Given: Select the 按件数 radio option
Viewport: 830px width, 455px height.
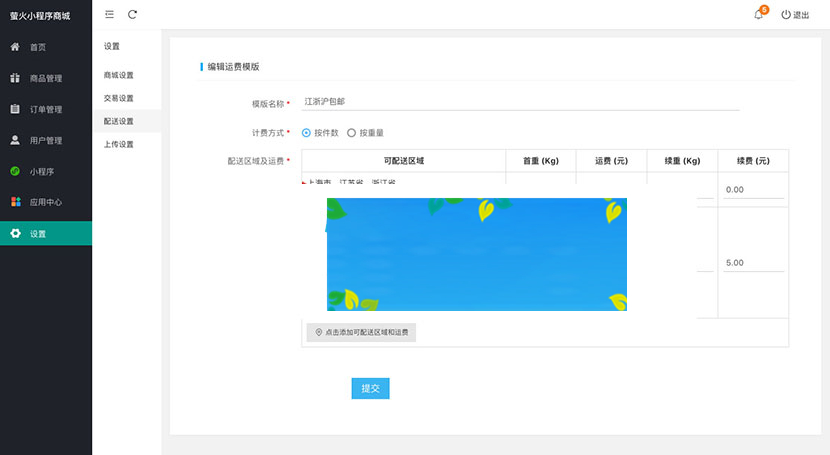Looking at the screenshot, I should 306,132.
